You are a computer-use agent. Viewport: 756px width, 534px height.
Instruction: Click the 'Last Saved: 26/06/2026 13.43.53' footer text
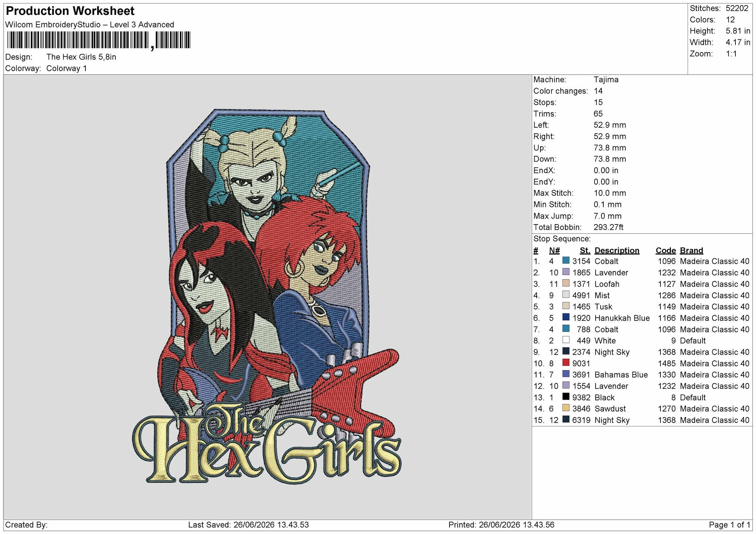point(249,525)
